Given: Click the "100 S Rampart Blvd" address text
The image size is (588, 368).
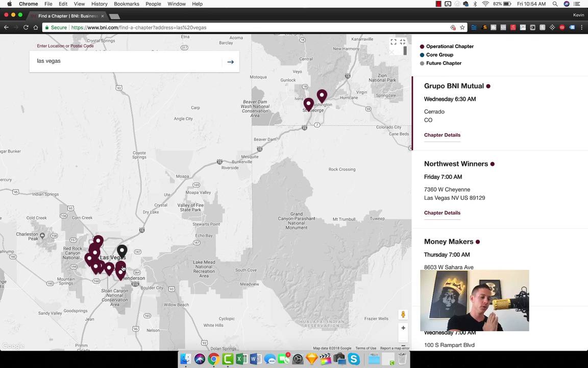Looking at the screenshot, I should coord(449,345).
